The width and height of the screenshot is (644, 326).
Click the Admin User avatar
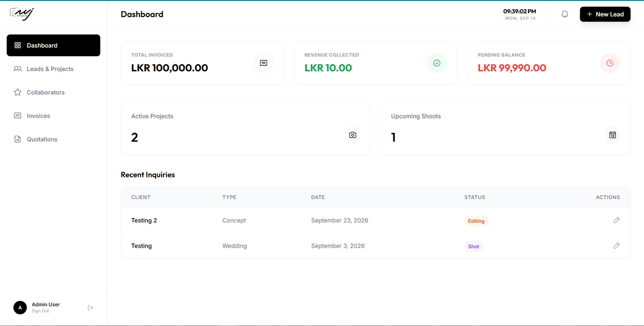(x=20, y=307)
